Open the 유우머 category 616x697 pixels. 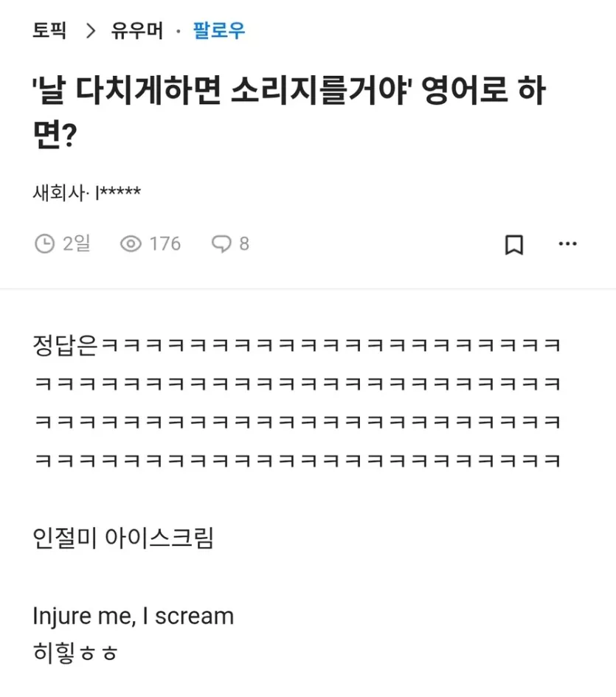click(137, 31)
